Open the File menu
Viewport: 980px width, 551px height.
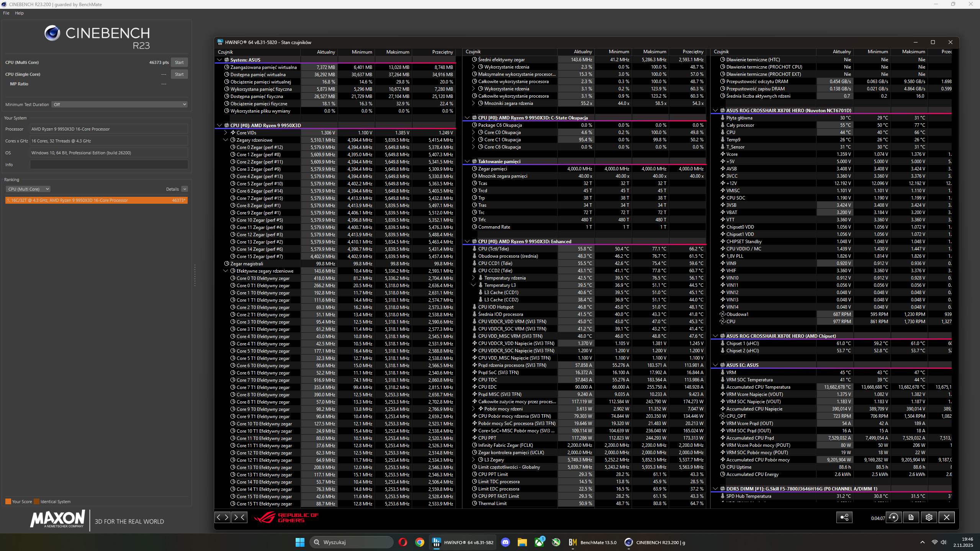[6, 13]
